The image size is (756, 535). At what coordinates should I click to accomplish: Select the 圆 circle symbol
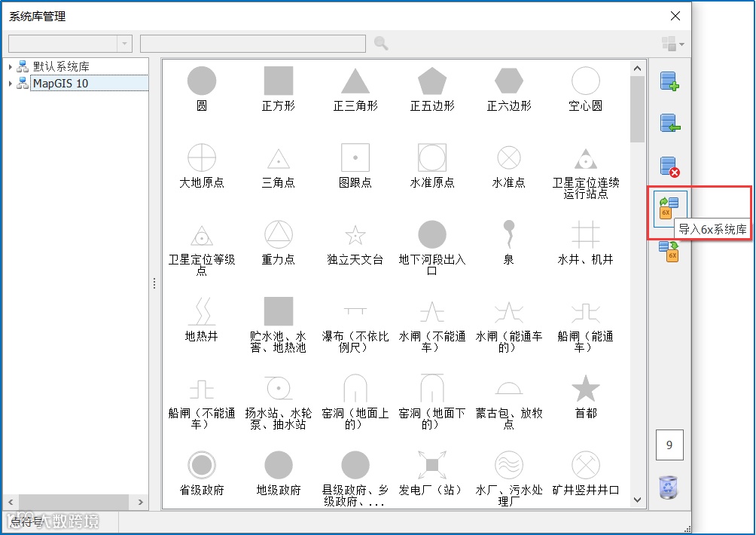click(202, 89)
